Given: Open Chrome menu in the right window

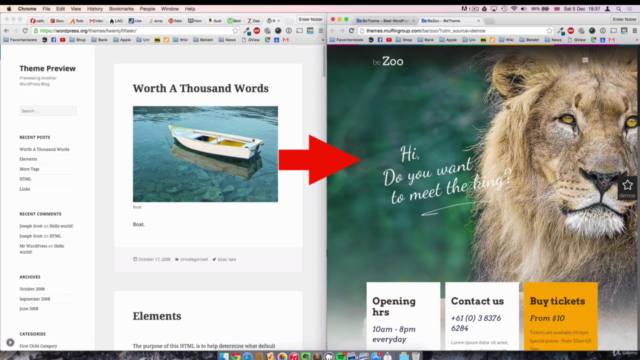Looking at the screenshot, I should click(635, 31).
